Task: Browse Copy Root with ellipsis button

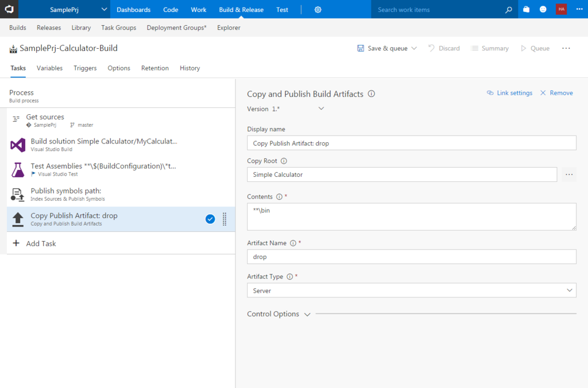Action: (569, 174)
